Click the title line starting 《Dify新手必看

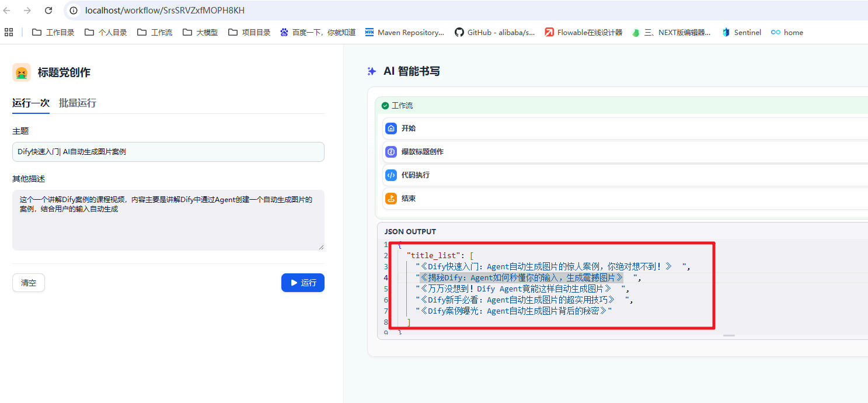[524, 300]
